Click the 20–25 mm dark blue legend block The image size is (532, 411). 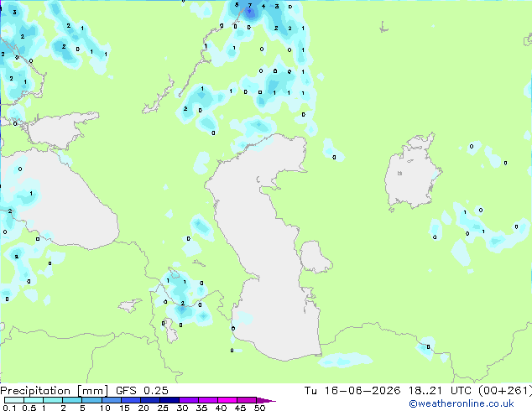150,400
